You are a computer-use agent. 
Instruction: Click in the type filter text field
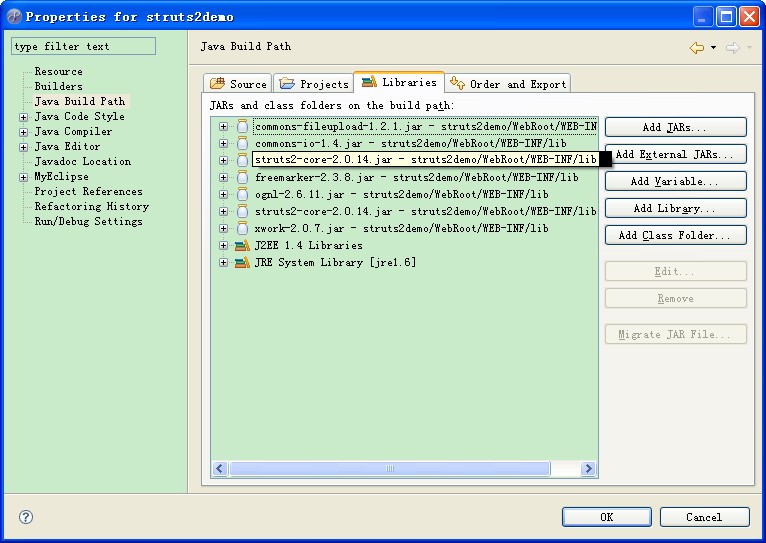[84, 46]
